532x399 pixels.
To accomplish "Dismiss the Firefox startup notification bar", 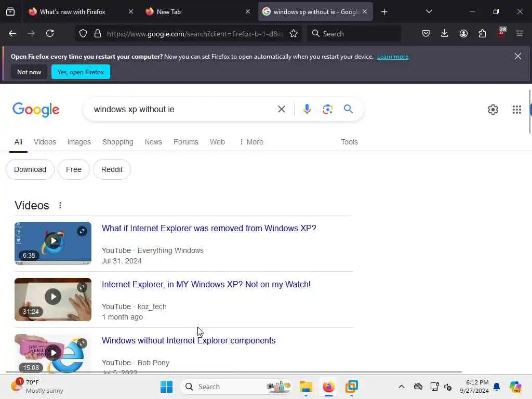I will 517,56.
